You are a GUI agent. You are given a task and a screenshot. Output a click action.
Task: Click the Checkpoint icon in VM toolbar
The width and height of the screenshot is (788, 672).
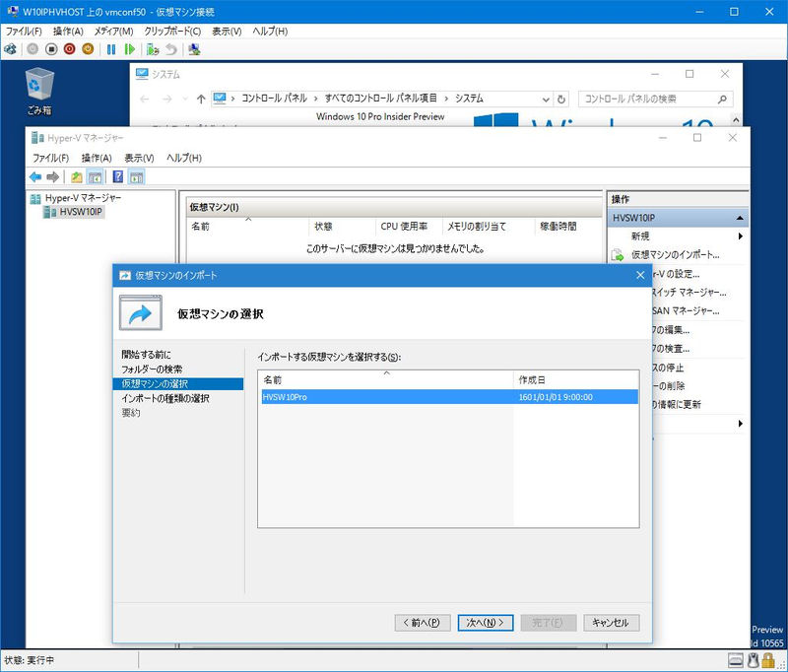click(153, 49)
